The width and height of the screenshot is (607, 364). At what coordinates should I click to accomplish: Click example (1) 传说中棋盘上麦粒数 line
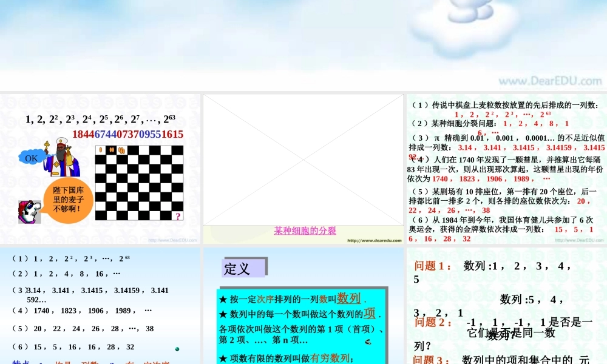(505, 105)
